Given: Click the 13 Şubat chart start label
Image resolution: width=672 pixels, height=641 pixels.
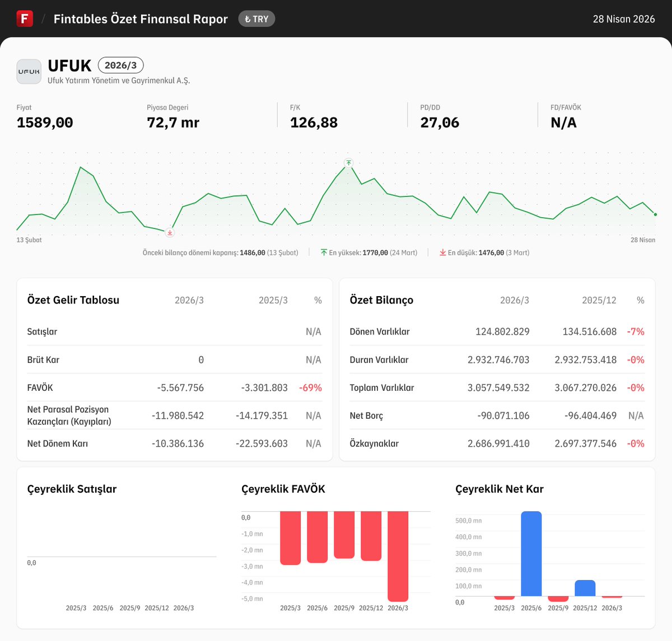Looking at the screenshot, I should (29, 240).
